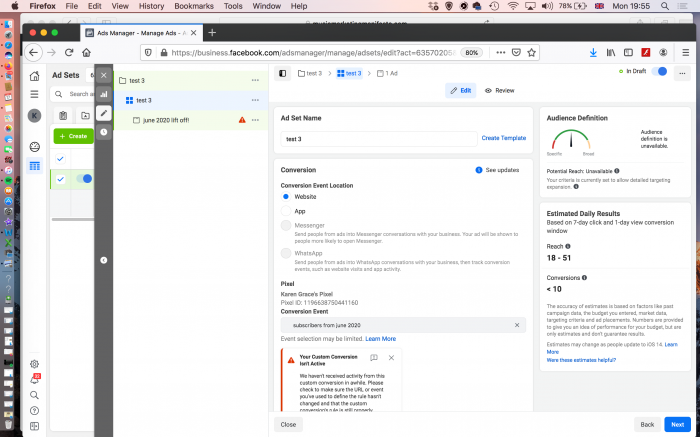
Task: Click See updates in Conversion section
Action: tap(497, 170)
